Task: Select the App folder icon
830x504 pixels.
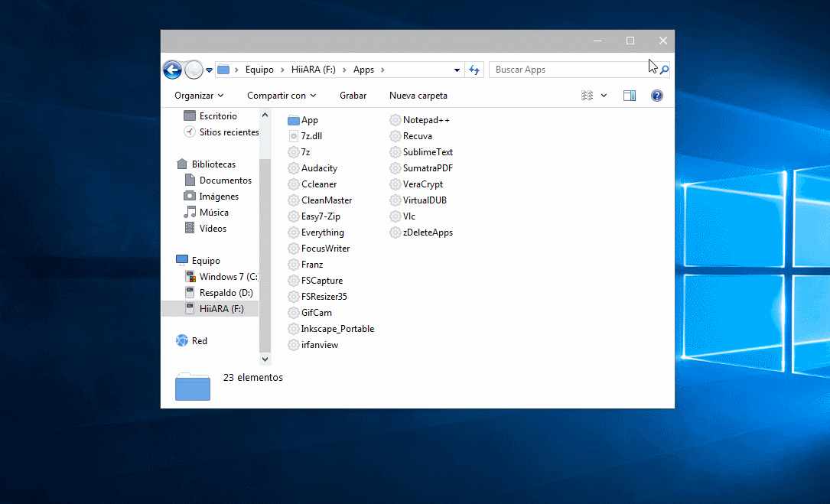Action: coord(294,120)
